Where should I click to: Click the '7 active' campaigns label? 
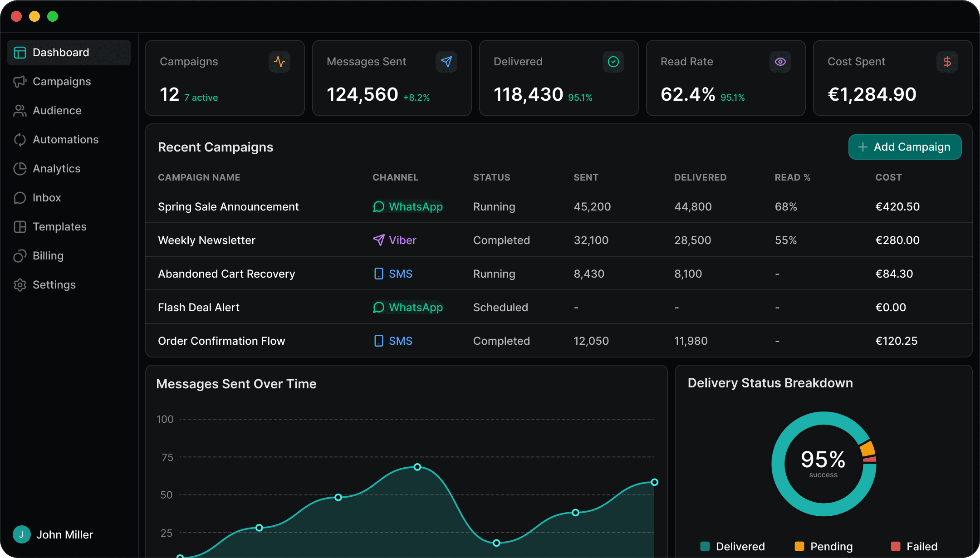[x=201, y=98]
